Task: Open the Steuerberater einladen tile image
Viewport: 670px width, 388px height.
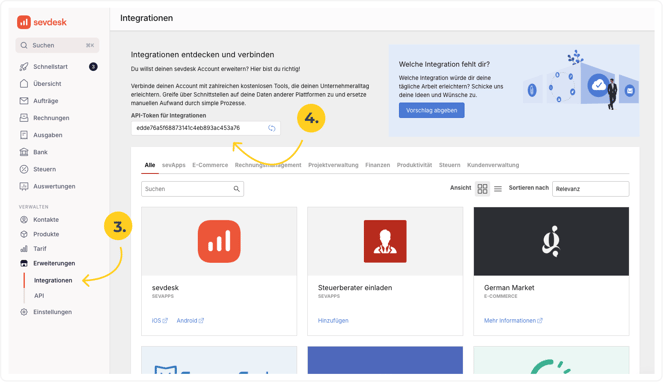Action: pyautogui.click(x=385, y=241)
